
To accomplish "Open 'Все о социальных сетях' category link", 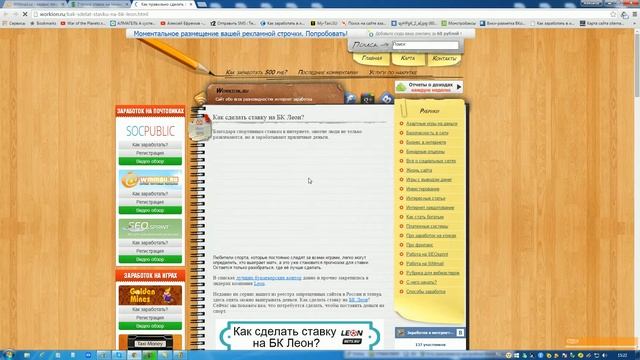I will pyautogui.click(x=431, y=161).
